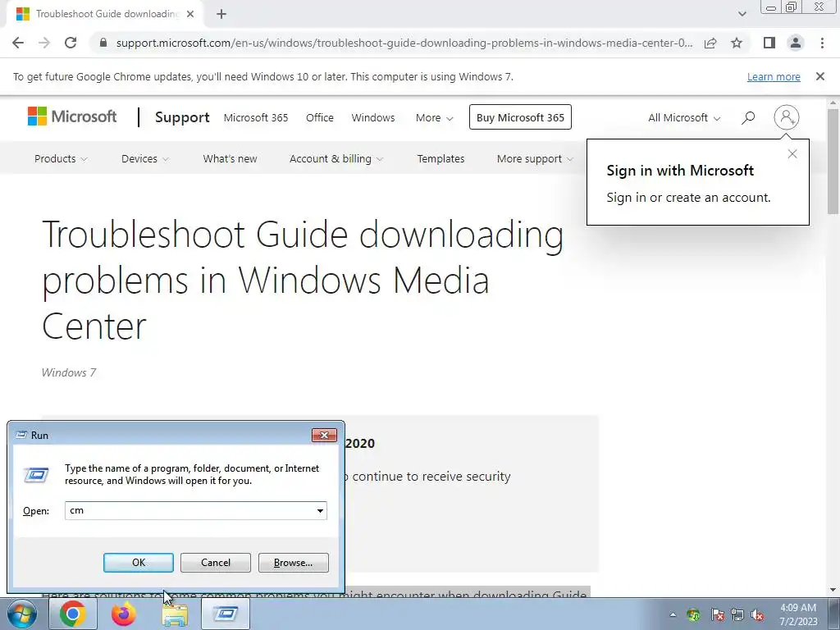Close the Run dialog with red X
The image size is (840, 630).
[x=324, y=435]
